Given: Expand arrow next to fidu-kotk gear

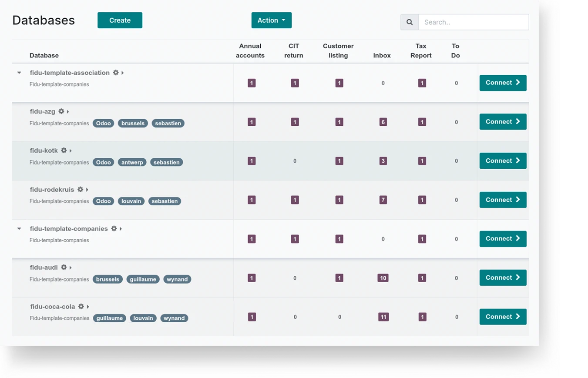Looking at the screenshot, I should click(71, 151).
